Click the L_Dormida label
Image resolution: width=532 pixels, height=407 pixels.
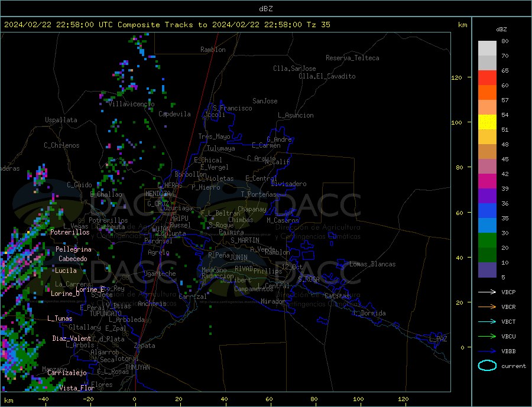tap(369, 312)
